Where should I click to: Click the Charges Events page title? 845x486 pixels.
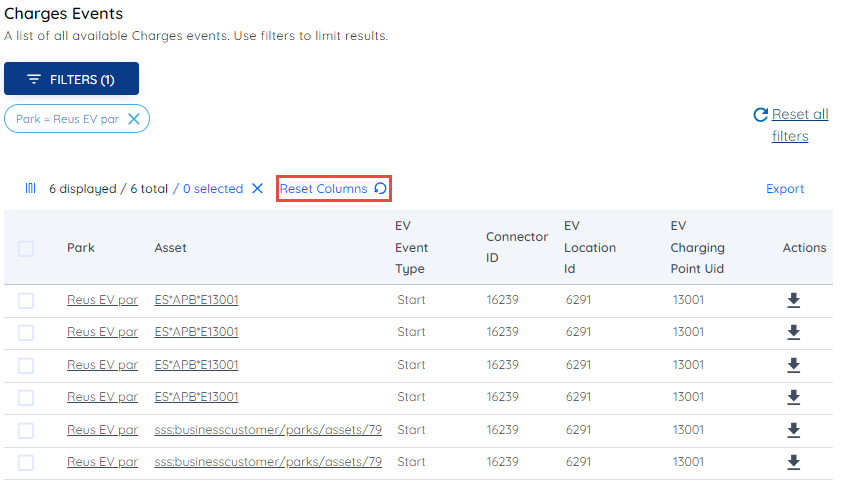pyautogui.click(x=64, y=13)
